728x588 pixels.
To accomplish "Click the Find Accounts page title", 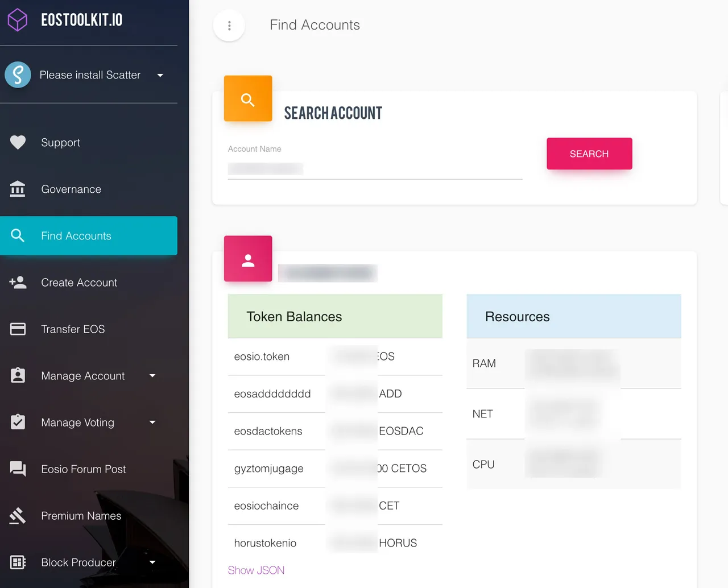I will click(x=315, y=25).
